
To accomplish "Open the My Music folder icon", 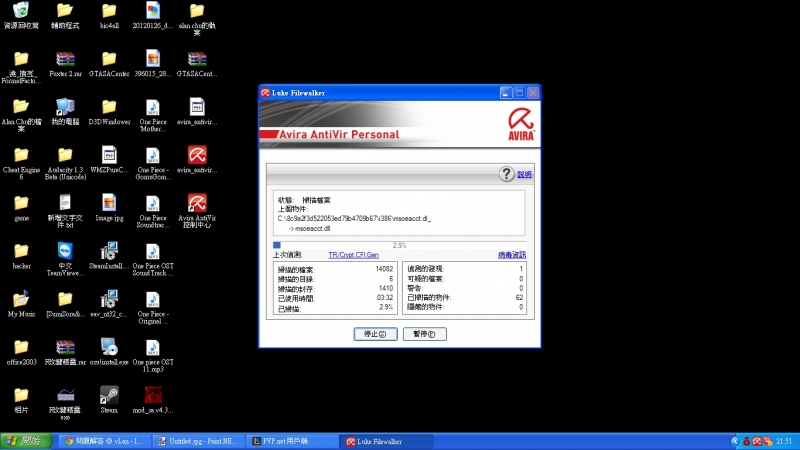I will pos(21,303).
